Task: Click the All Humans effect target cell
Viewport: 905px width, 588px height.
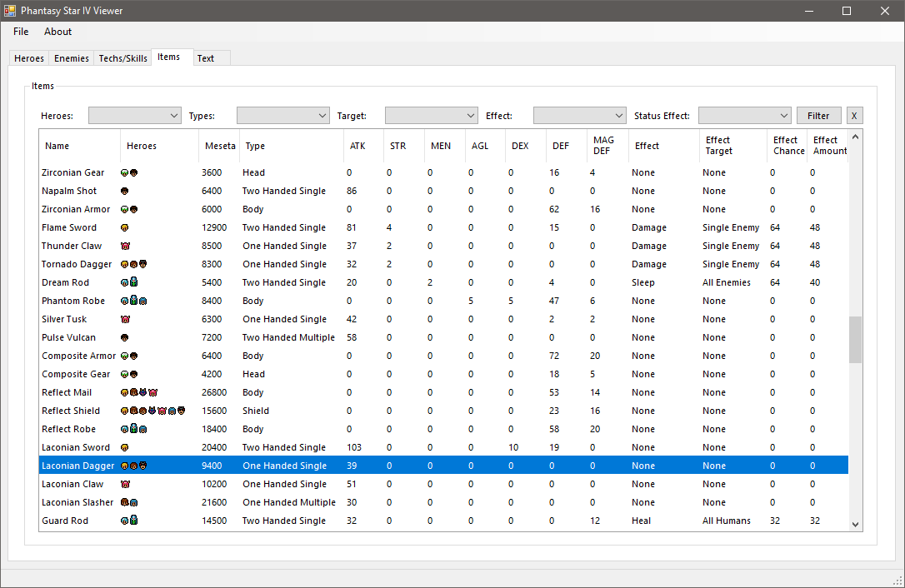Action: point(727,521)
